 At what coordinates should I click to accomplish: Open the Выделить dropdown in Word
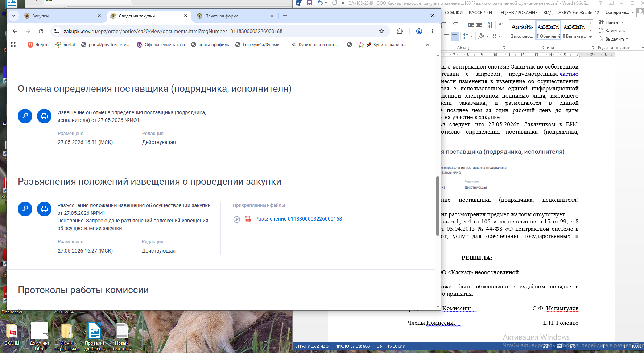click(x=614, y=39)
